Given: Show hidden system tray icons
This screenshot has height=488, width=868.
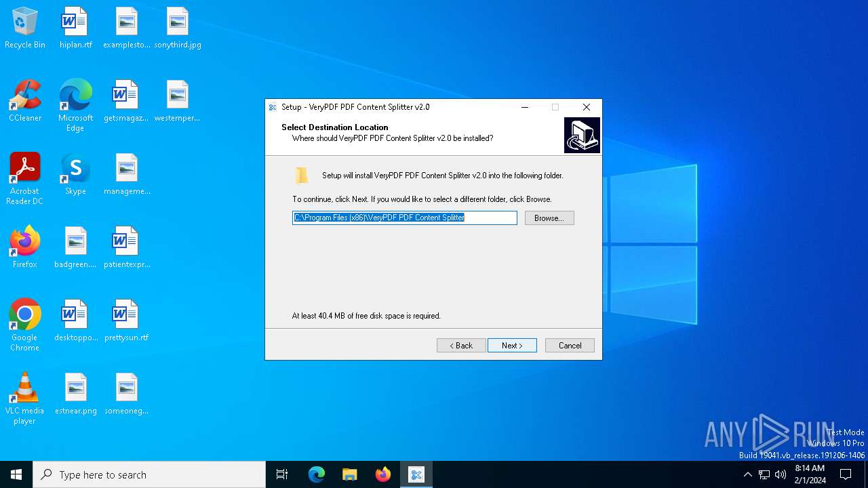Looking at the screenshot, I should pyautogui.click(x=747, y=474).
